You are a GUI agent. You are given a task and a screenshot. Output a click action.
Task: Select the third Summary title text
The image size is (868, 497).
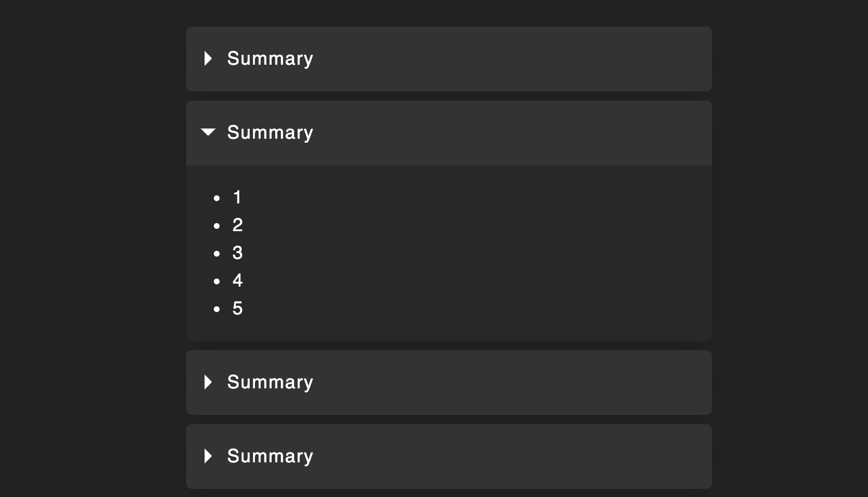270,383
